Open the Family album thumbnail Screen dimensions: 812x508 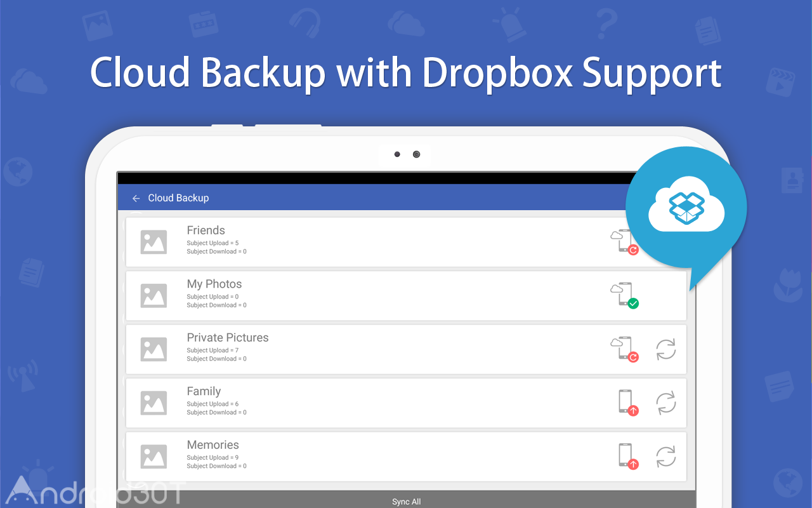tap(154, 403)
